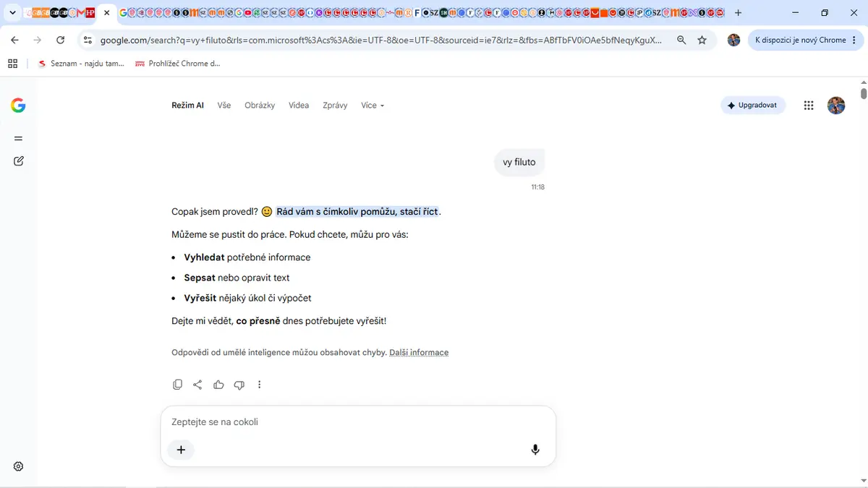Image resolution: width=868 pixels, height=488 pixels.
Task: Give the response a thumbs down
Action: (x=239, y=385)
